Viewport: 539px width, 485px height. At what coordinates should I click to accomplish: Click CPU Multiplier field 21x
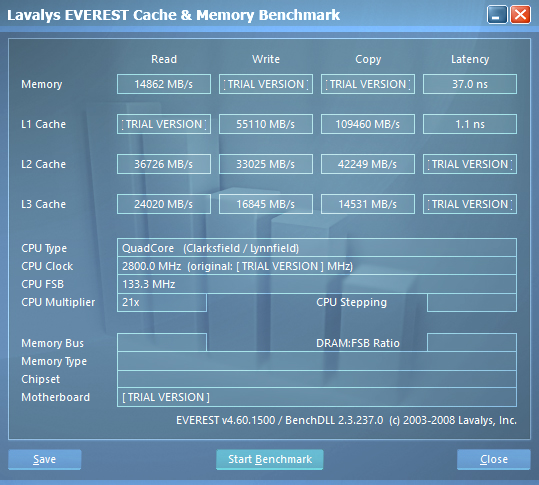tap(162, 302)
